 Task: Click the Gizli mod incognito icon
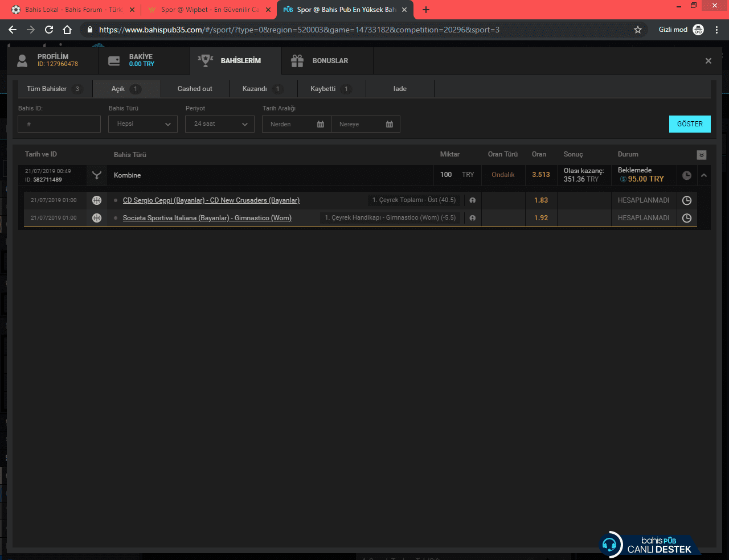698,30
